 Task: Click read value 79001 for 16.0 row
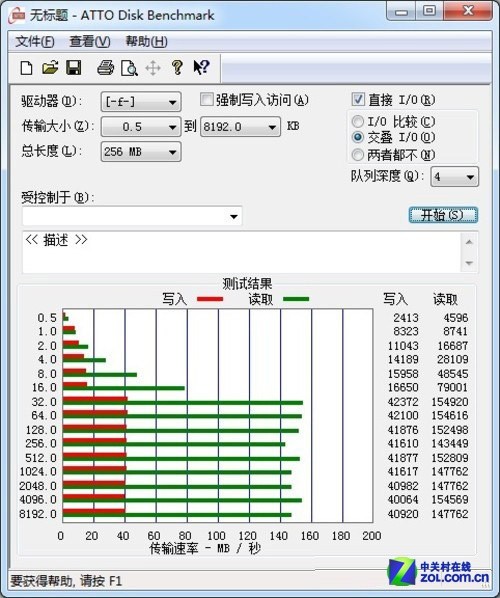452,387
